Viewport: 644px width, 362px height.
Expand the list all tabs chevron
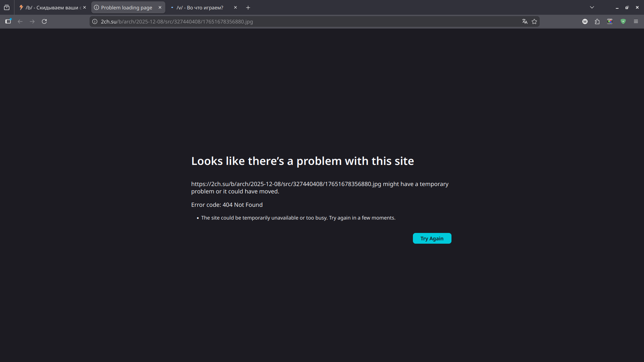tap(592, 7)
